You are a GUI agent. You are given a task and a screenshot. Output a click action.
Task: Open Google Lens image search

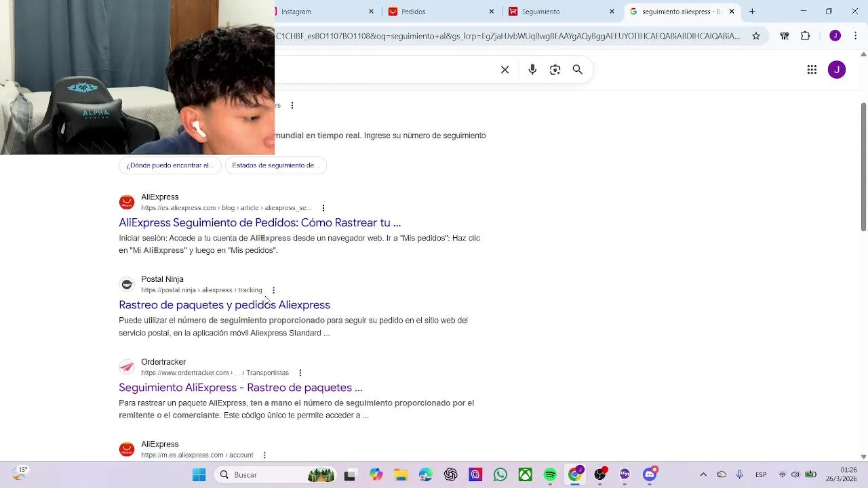pos(555,70)
